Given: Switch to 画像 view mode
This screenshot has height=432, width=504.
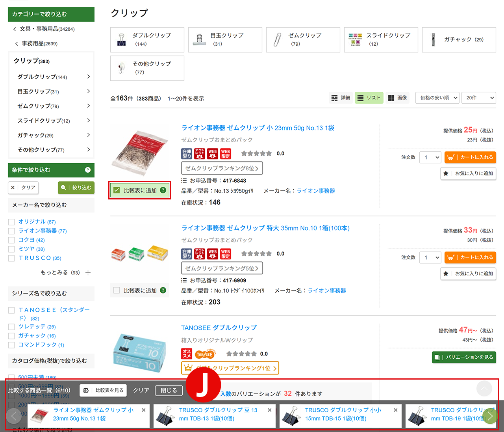Looking at the screenshot, I should [x=397, y=98].
